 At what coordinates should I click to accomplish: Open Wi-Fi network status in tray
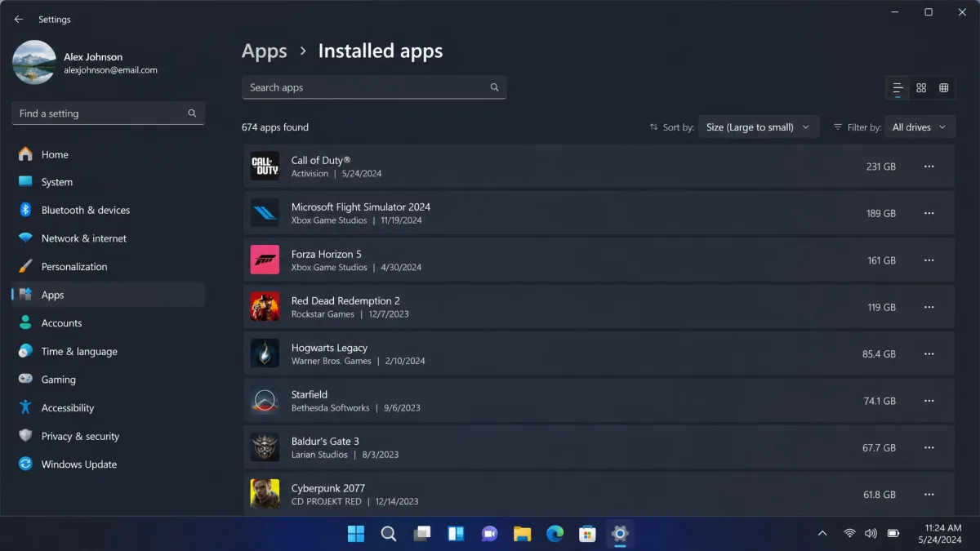(849, 534)
